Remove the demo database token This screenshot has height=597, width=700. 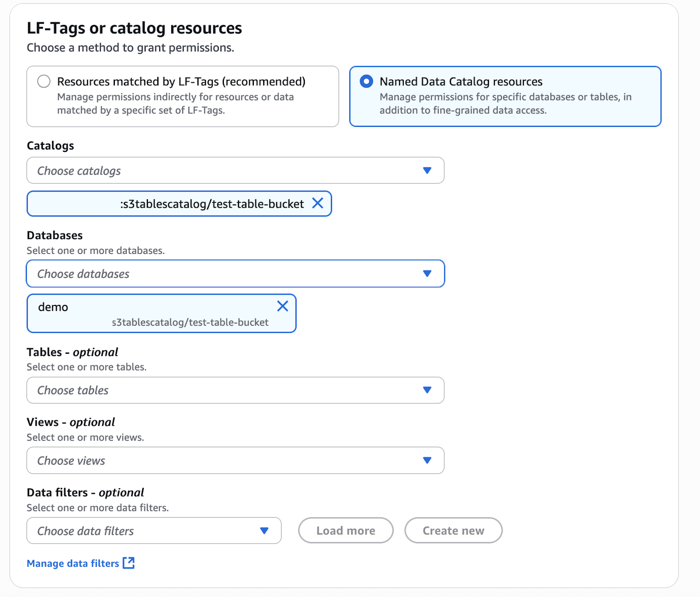(x=283, y=306)
